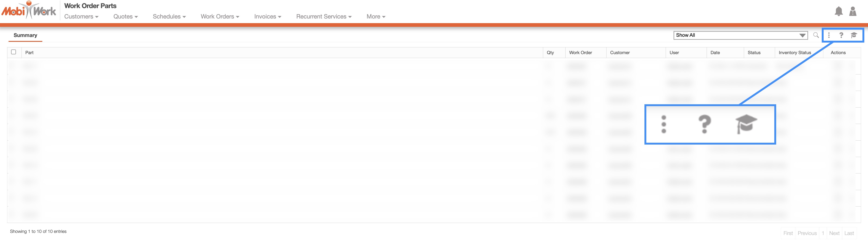Open the three-dot more options menu
The width and height of the screenshot is (868, 247).
[828, 35]
